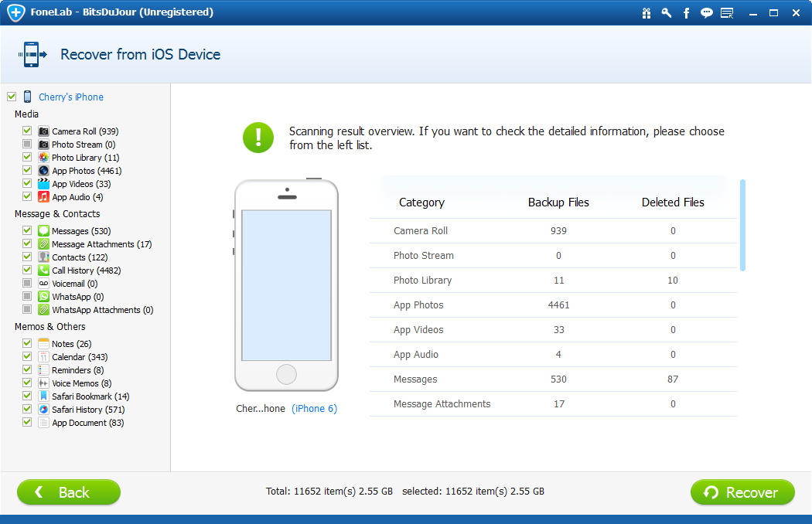The width and height of the screenshot is (812, 524).
Task: Click the (iPhone 6) device link
Action: click(x=314, y=409)
